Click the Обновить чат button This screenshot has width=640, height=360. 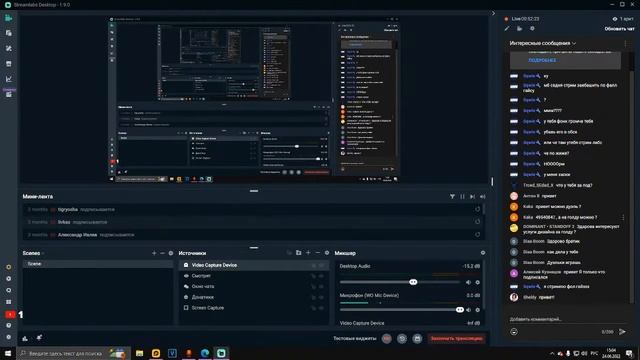619,29
